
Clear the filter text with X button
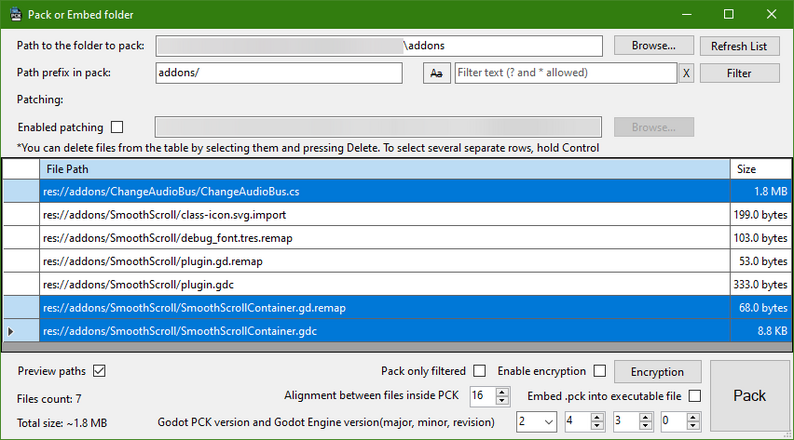click(686, 73)
